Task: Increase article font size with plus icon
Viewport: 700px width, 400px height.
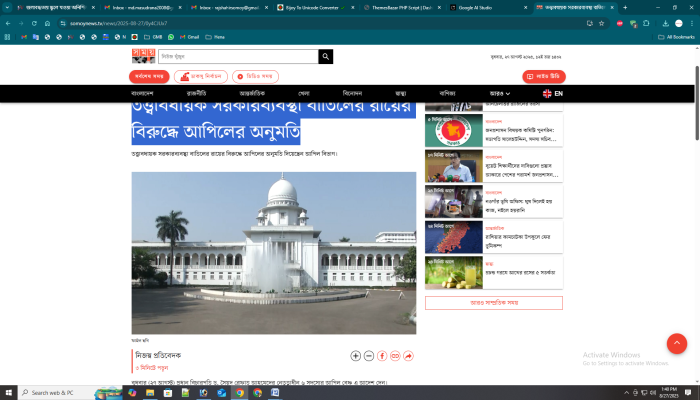Action: point(355,356)
